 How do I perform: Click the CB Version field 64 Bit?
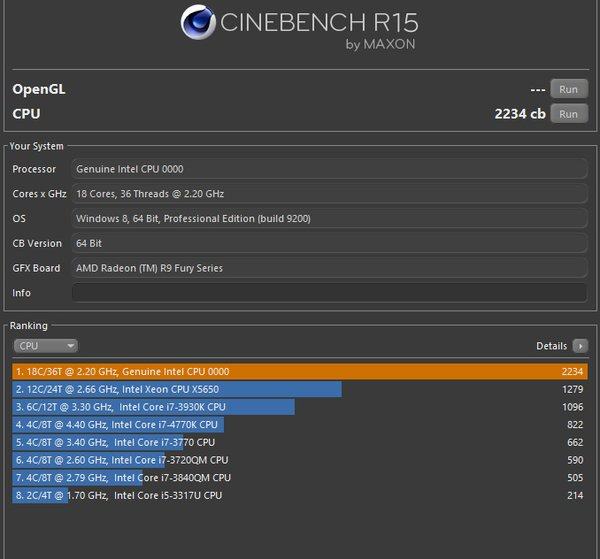(x=329, y=243)
